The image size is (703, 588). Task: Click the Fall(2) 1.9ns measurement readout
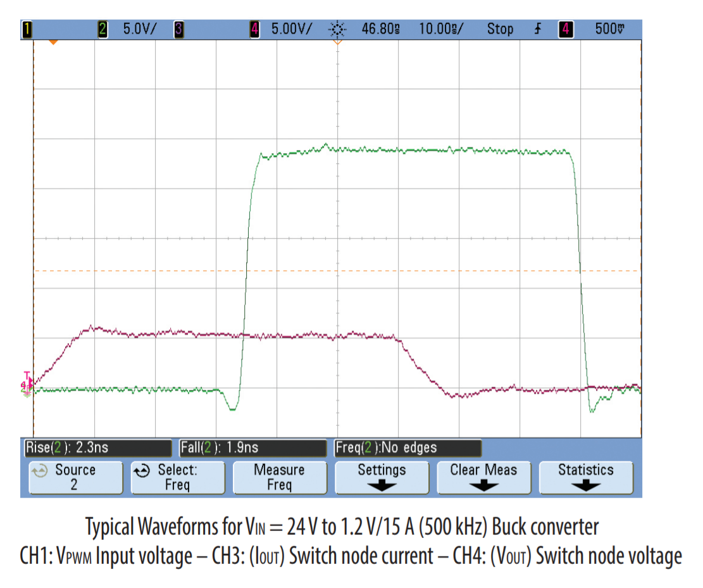(252, 448)
